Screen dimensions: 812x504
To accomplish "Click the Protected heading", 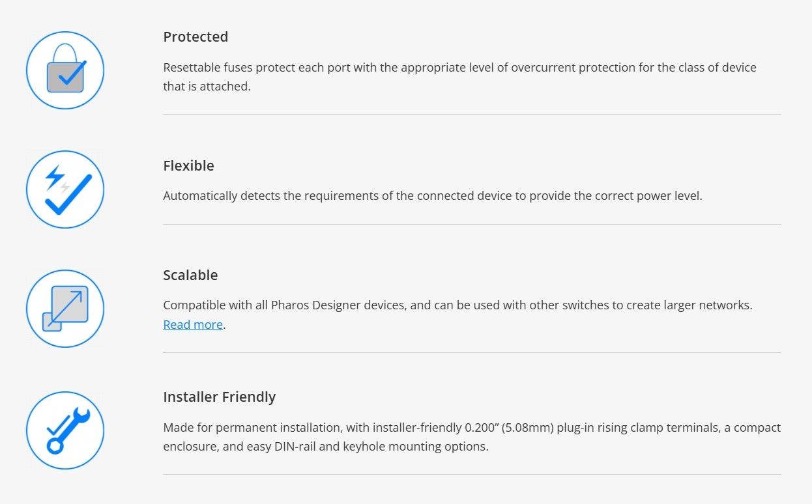I will [x=196, y=36].
